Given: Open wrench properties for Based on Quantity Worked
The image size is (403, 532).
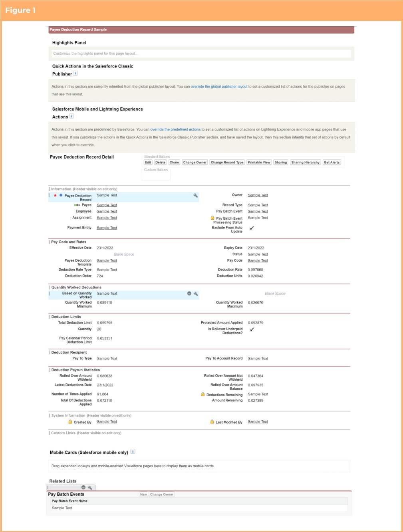Looking at the screenshot, I should 196,294.
